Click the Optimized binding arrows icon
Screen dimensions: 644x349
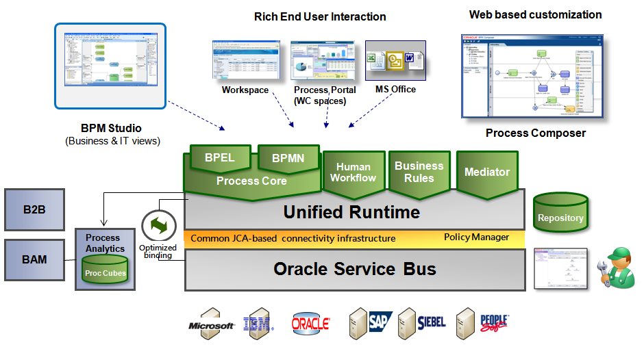[159, 226]
